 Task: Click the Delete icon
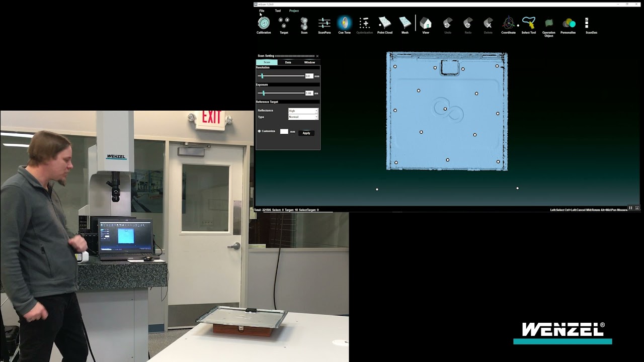(x=488, y=23)
